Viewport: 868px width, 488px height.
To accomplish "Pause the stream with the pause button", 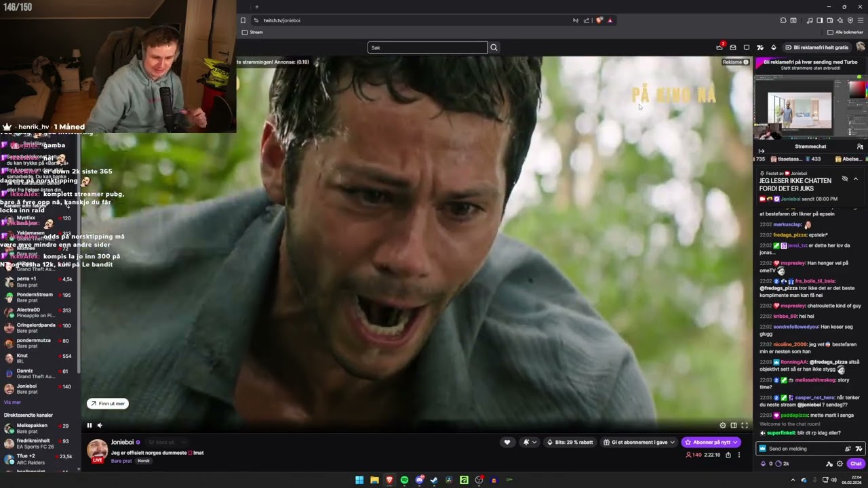I will (x=89, y=425).
